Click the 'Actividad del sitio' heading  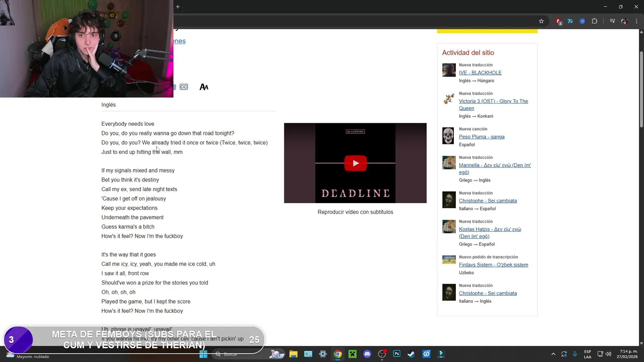(x=468, y=53)
